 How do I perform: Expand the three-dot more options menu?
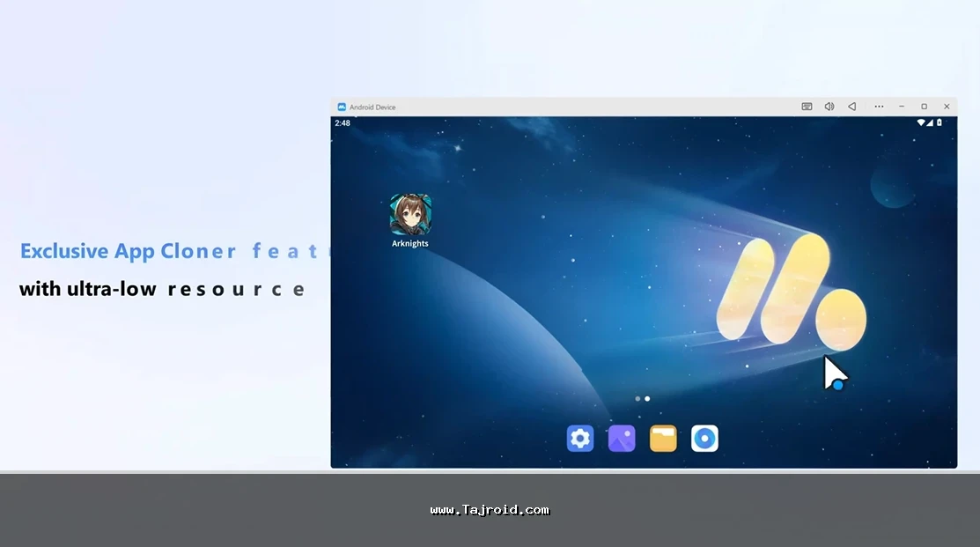tap(879, 107)
